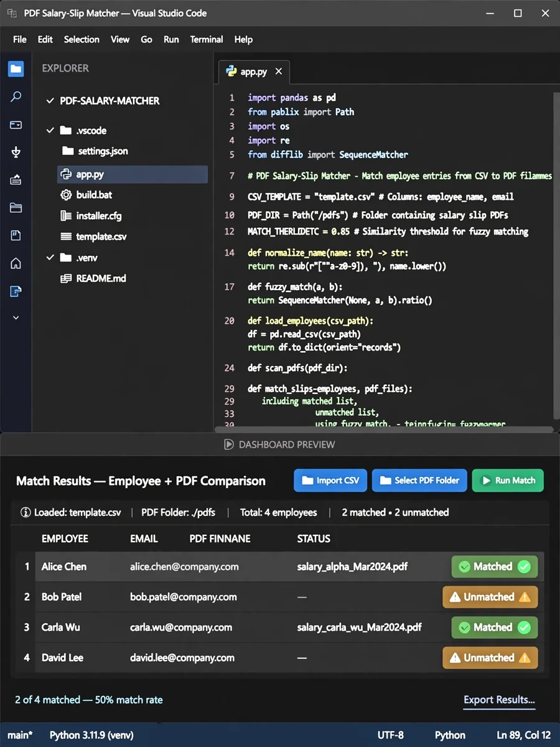The width and height of the screenshot is (560, 747).
Task: Open the Search magnifier icon in activity bar
Action: click(16, 96)
